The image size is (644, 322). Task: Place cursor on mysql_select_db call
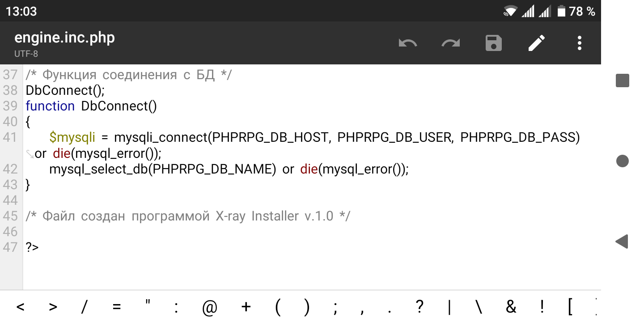97,169
